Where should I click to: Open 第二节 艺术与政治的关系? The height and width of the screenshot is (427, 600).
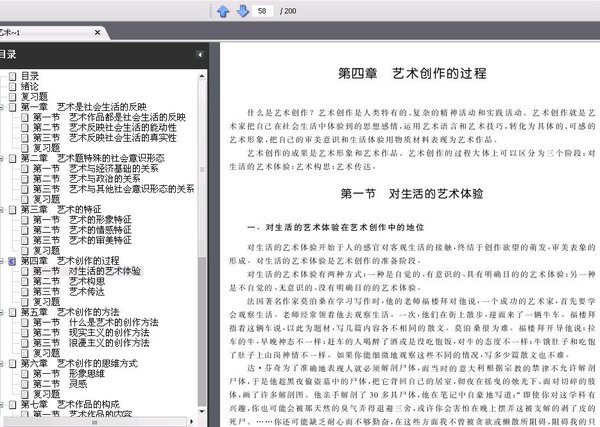(x=86, y=179)
